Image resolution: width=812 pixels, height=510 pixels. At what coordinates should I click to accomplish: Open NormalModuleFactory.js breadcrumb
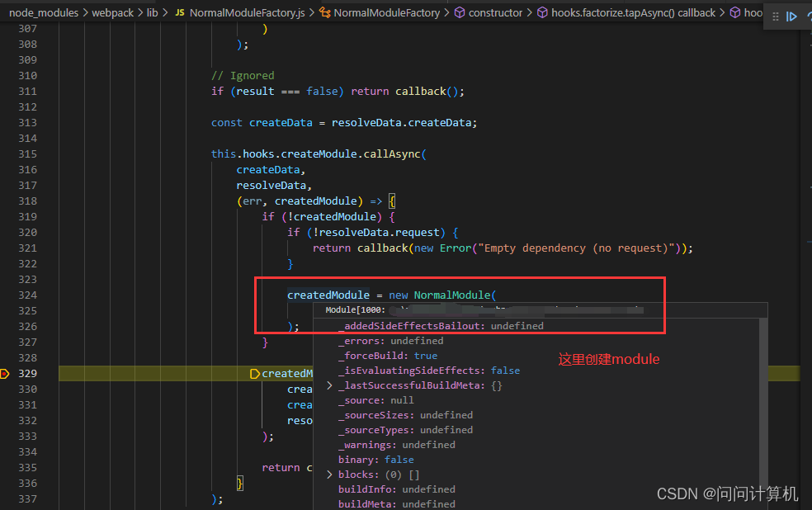pyautogui.click(x=247, y=12)
